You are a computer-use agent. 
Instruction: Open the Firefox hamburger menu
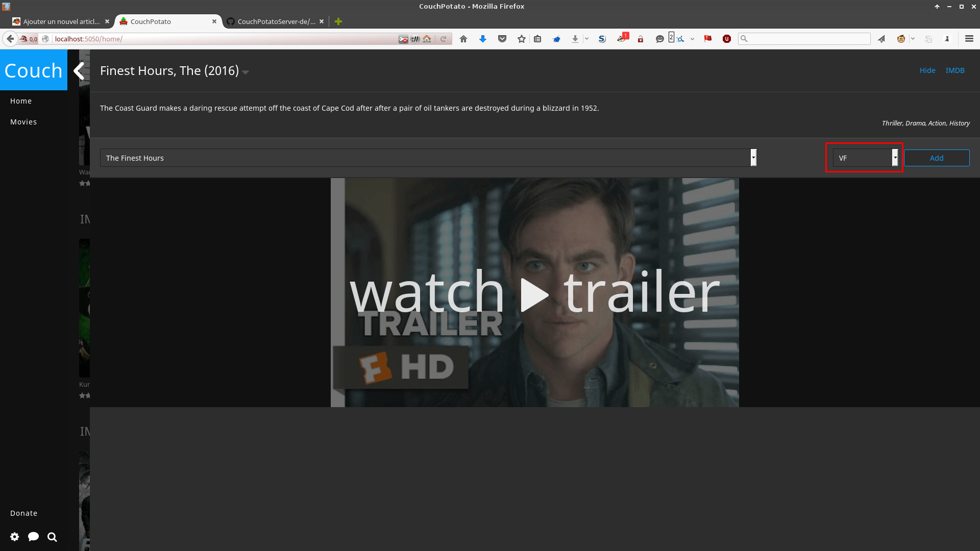[969, 39]
